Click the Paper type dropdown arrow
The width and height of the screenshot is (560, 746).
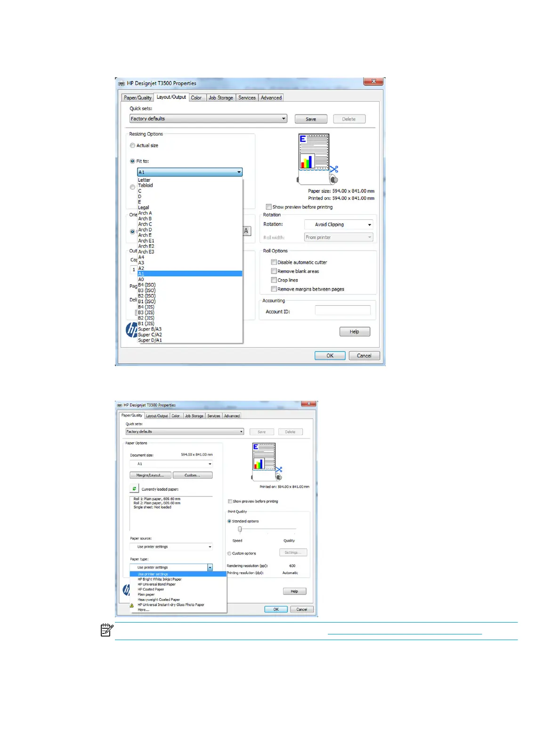[x=210, y=568]
